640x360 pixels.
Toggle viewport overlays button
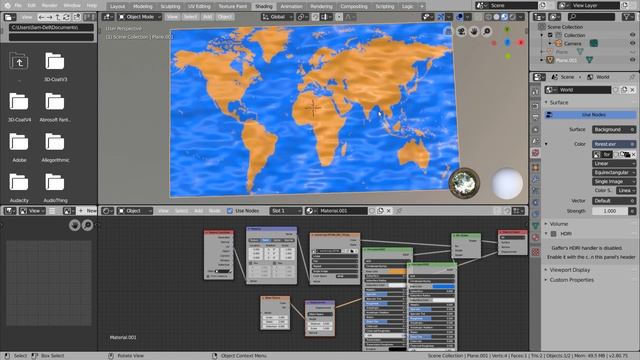click(460, 17)
